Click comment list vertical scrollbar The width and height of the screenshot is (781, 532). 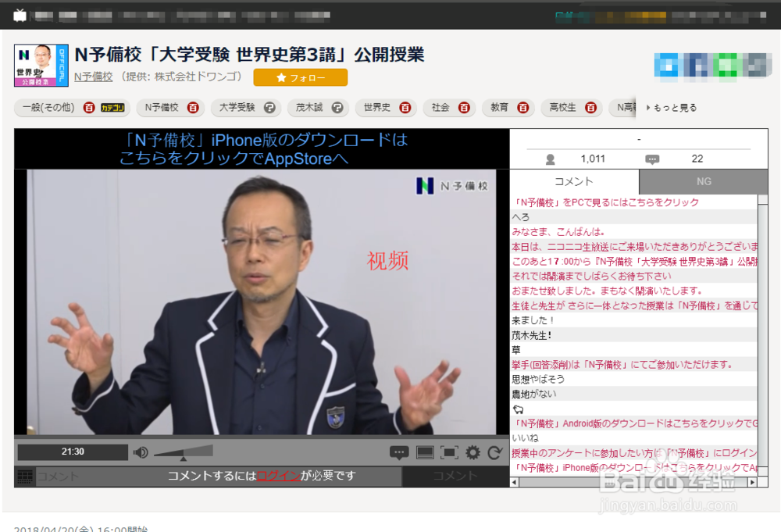tap(762, 336)
